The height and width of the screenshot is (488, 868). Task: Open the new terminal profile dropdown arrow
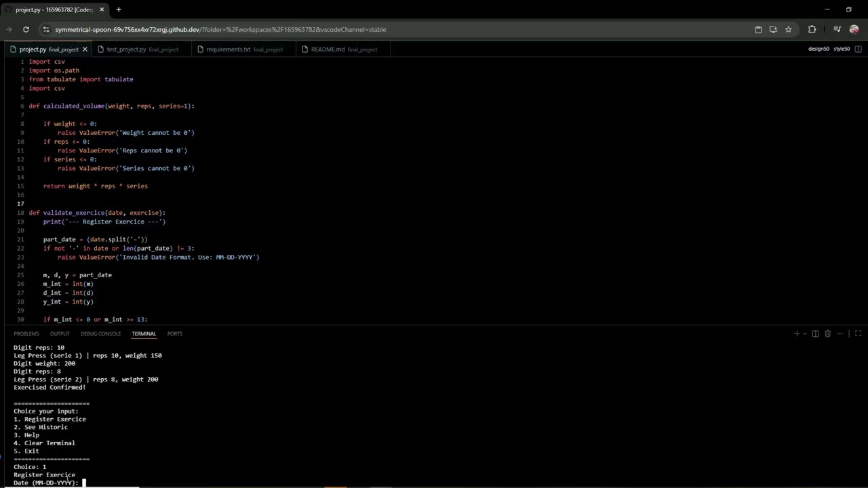[805, 333]
